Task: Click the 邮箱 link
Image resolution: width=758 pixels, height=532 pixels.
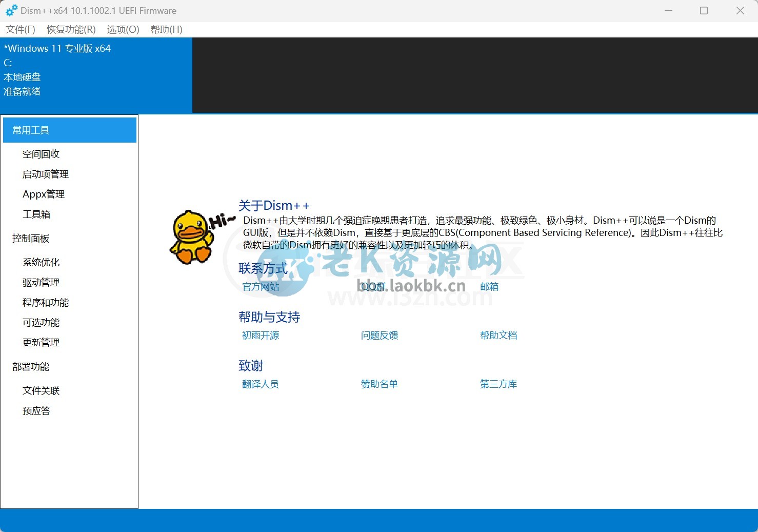Action: (489, 286)
